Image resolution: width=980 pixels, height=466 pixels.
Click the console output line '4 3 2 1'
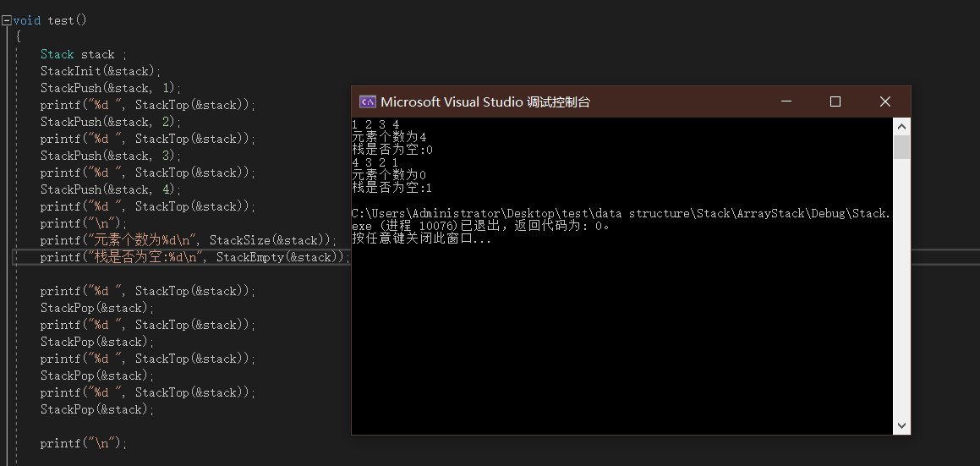click(x=375, y=162)
